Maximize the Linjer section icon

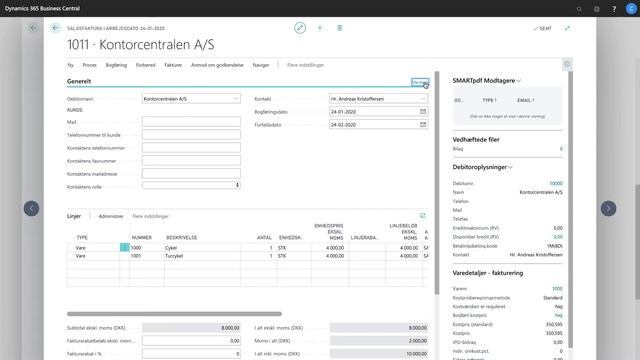[x=423, y=216]
